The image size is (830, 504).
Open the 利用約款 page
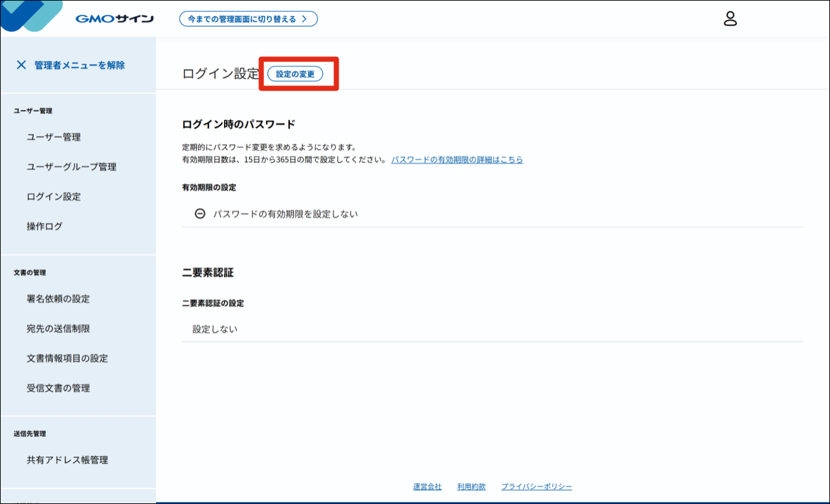tap(471, 487)
